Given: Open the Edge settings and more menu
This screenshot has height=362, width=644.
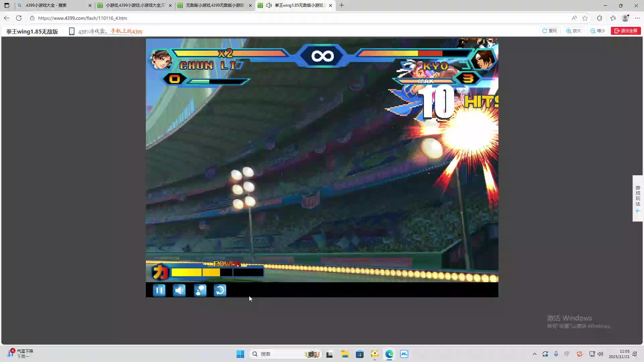Looking at the screenshot, I should (x=637, y=18).
